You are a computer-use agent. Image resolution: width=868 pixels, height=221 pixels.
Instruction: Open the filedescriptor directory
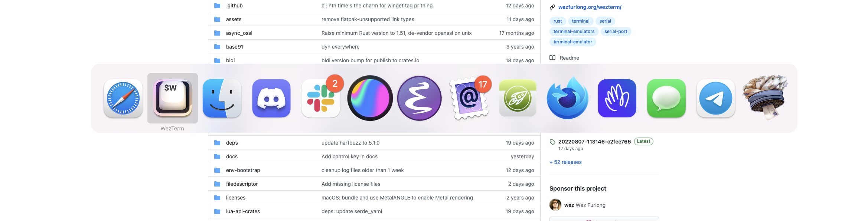click(x=242, y=184)
